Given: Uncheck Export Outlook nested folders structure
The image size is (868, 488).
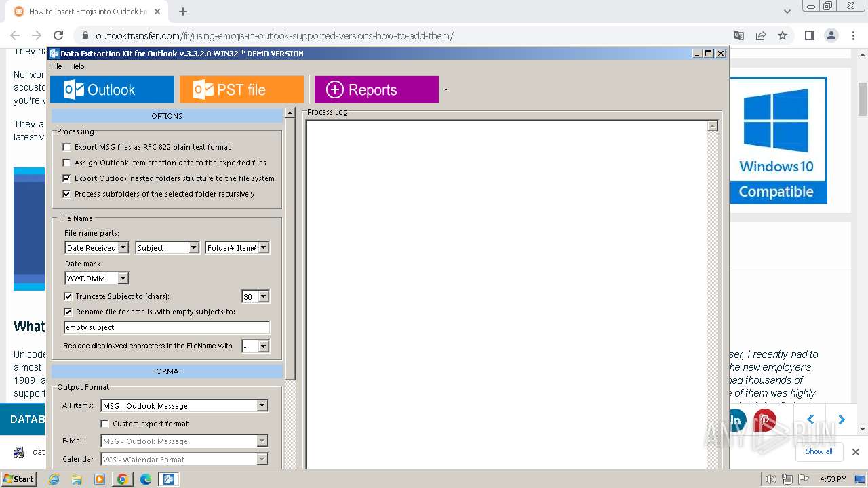Looking at the screenshot, I should point(66,178).
